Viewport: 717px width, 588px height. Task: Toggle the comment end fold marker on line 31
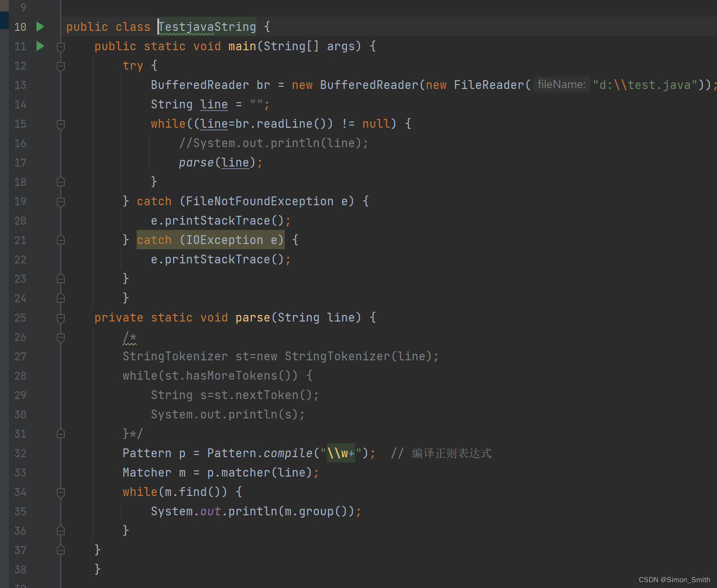(61, 434)
